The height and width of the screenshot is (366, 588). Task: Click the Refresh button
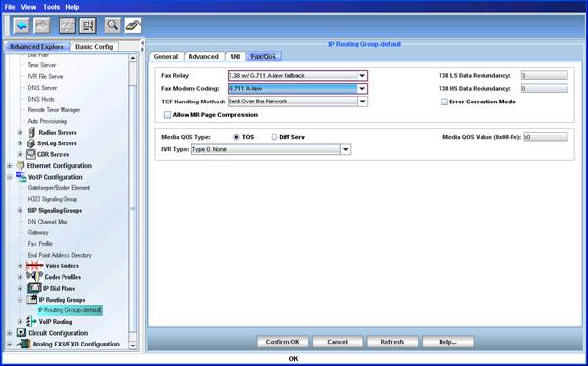(x=393, y=342)
